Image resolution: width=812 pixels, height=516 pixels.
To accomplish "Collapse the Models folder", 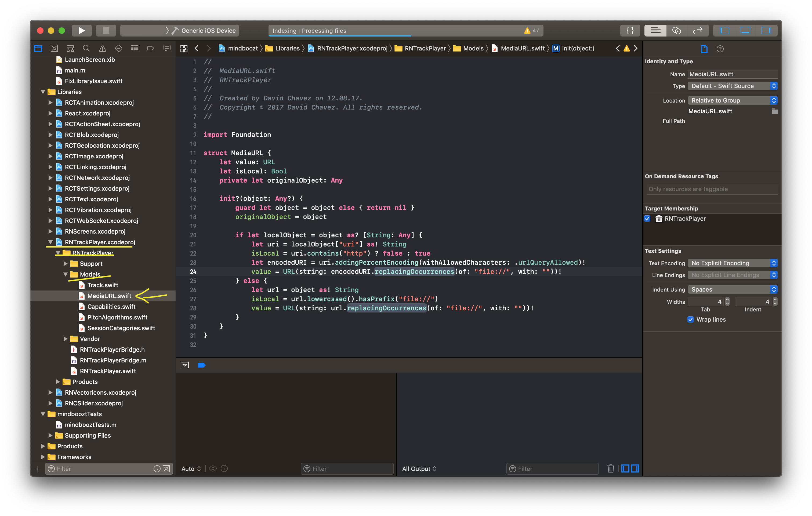I will [66, 274].
